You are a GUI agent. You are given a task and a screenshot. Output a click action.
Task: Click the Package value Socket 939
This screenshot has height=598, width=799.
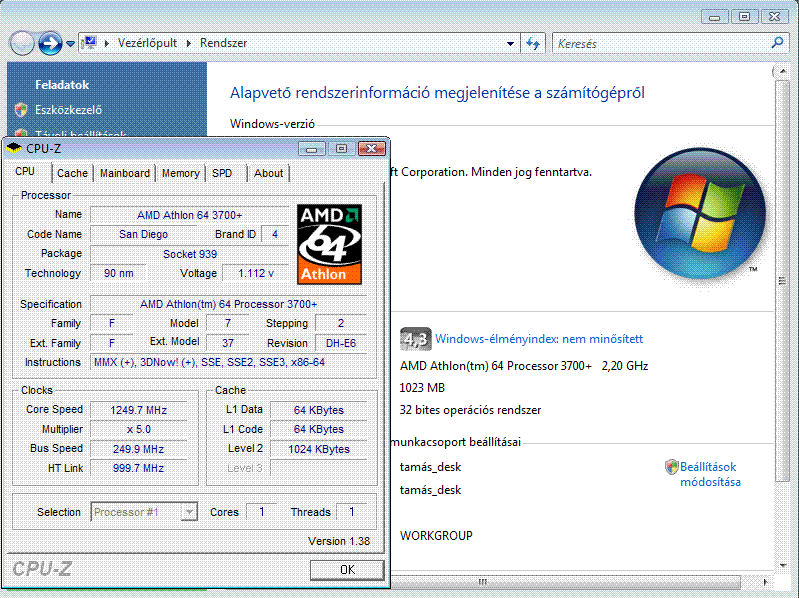pos(190,254)
